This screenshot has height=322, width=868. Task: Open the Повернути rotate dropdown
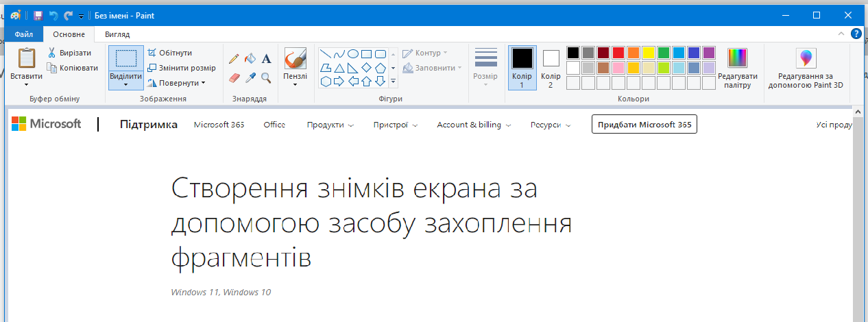[x=177, y=83]
